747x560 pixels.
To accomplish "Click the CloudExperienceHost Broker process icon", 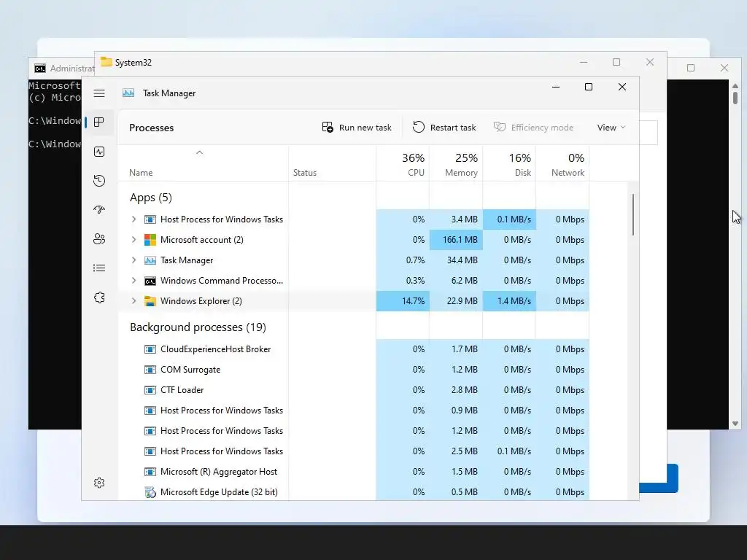I will coord(150,349).
